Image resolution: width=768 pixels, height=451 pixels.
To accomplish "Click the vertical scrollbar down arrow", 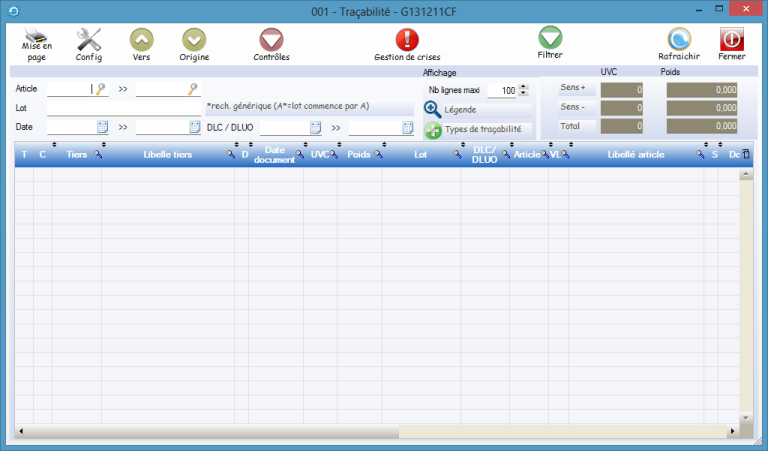I will pyautogui.click(x=745, y=416).
